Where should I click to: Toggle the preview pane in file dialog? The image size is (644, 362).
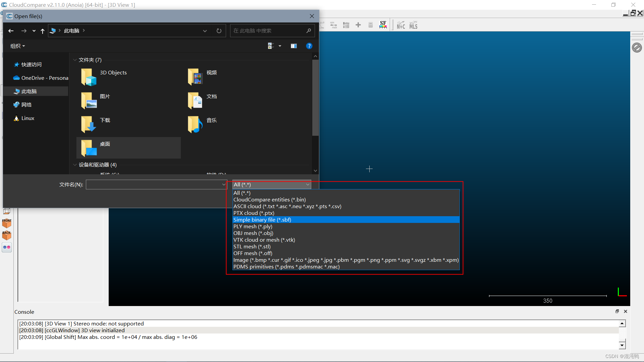294,46
